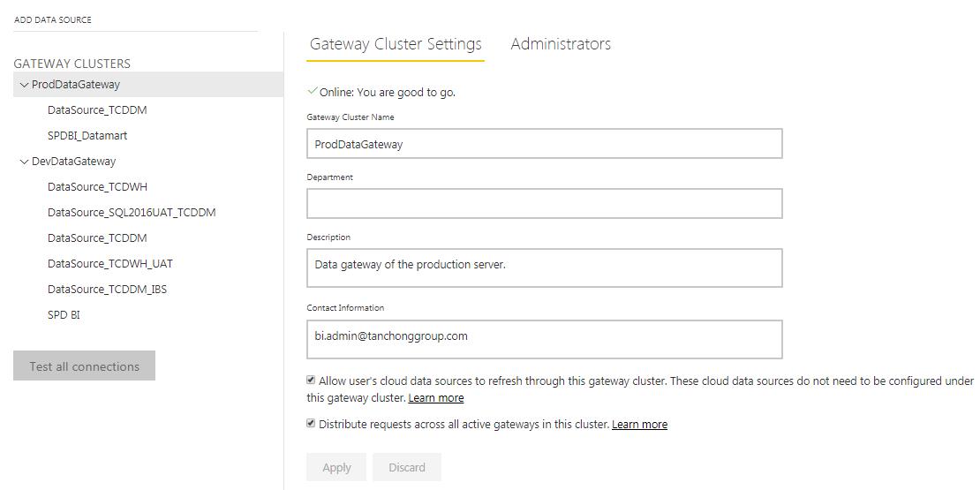Open DataSource_TCDDM under DevDataGateway
Viewport: 980px width, 490px height.
pos(97,238)
